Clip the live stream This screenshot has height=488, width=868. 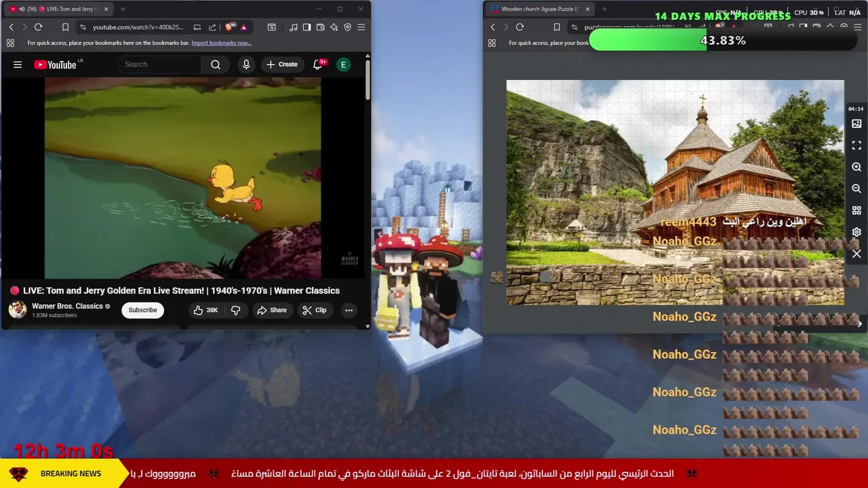pos(314,310)
